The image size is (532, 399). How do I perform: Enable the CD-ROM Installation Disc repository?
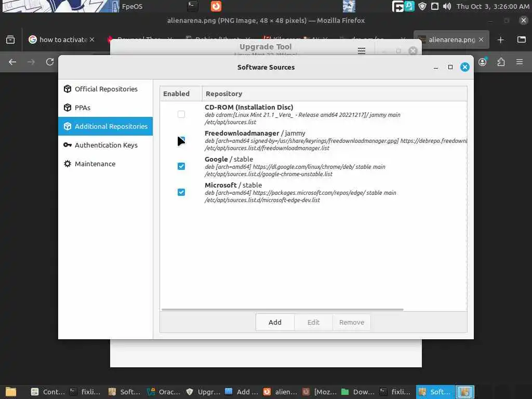point(181,114)
